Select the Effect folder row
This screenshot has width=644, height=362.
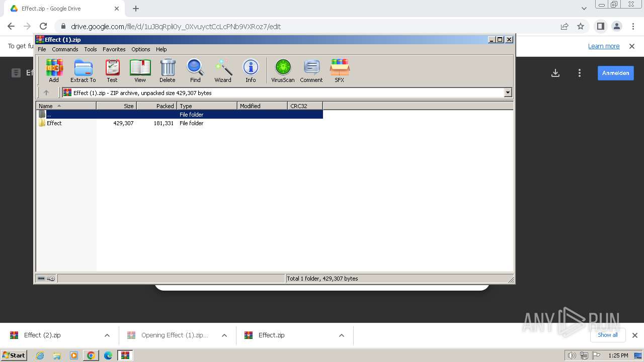(x=180, y=123)
